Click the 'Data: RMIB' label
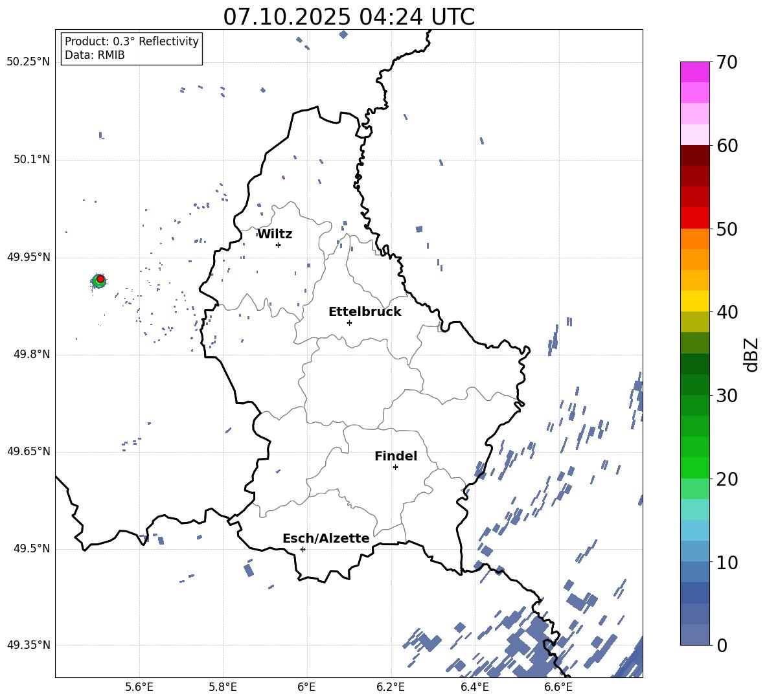This screenshot has width=767, height=700. point(95,55)
